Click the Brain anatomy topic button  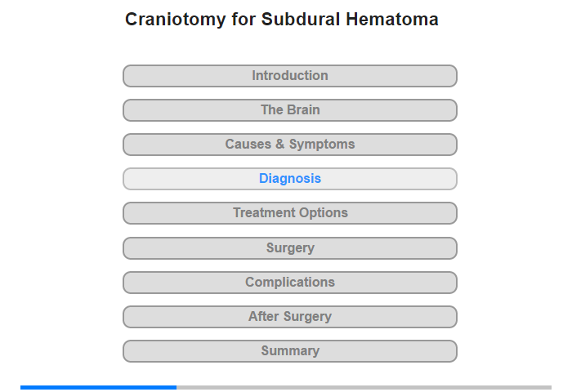click(x=289, y=110)
